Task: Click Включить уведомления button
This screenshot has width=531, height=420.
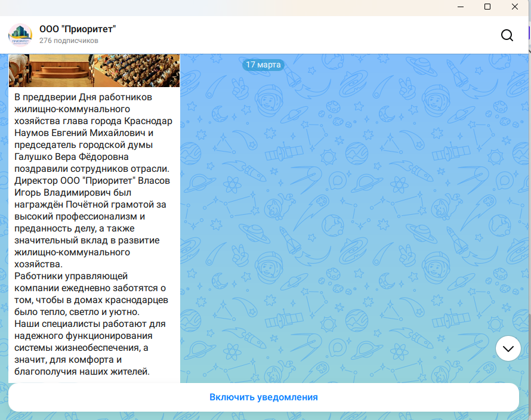Action: (x=264, y=397)
